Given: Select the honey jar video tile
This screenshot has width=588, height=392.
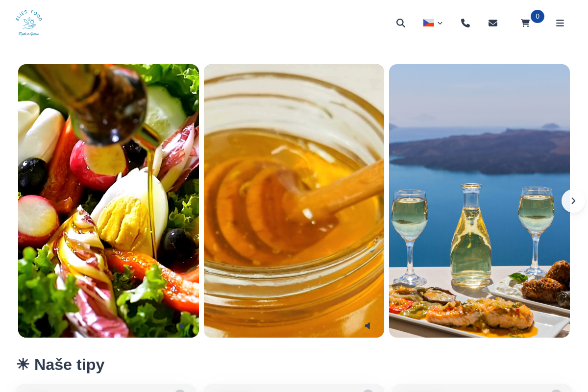Looking at the screenshot, I should [294, 201].
